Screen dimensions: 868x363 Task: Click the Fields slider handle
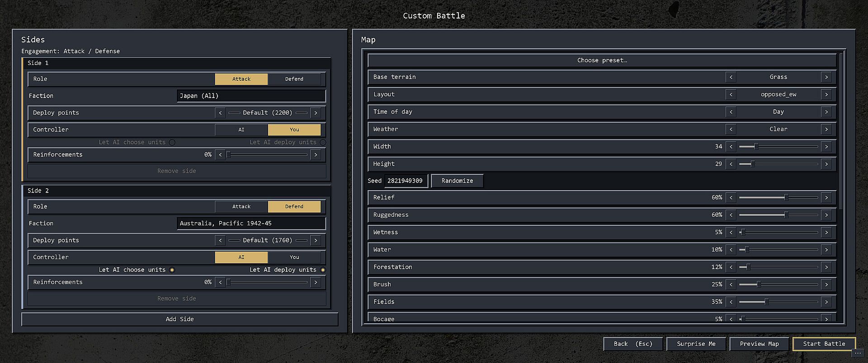point(766,302)
